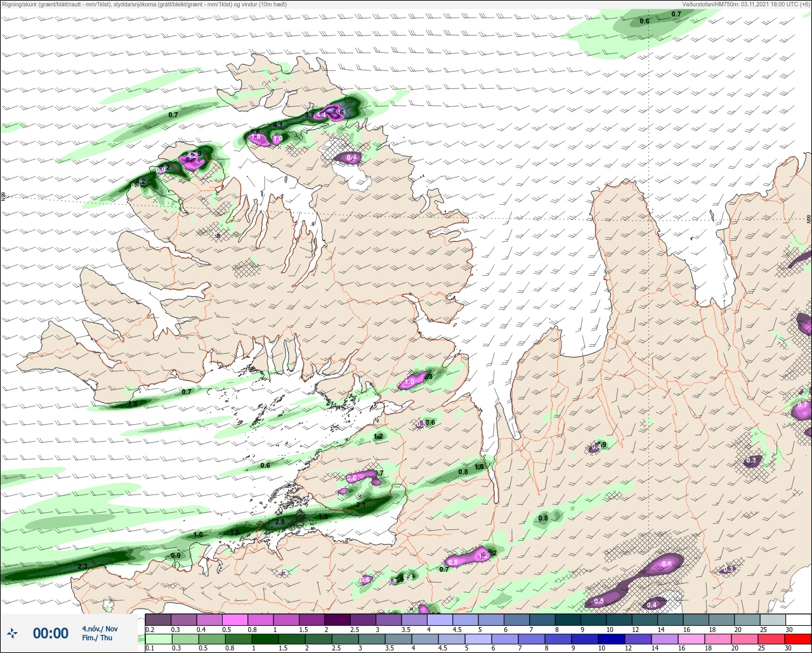Select top legend light grey swatch 25 to 30
Screen dimensions: 812x653
(x=773, y=619)
